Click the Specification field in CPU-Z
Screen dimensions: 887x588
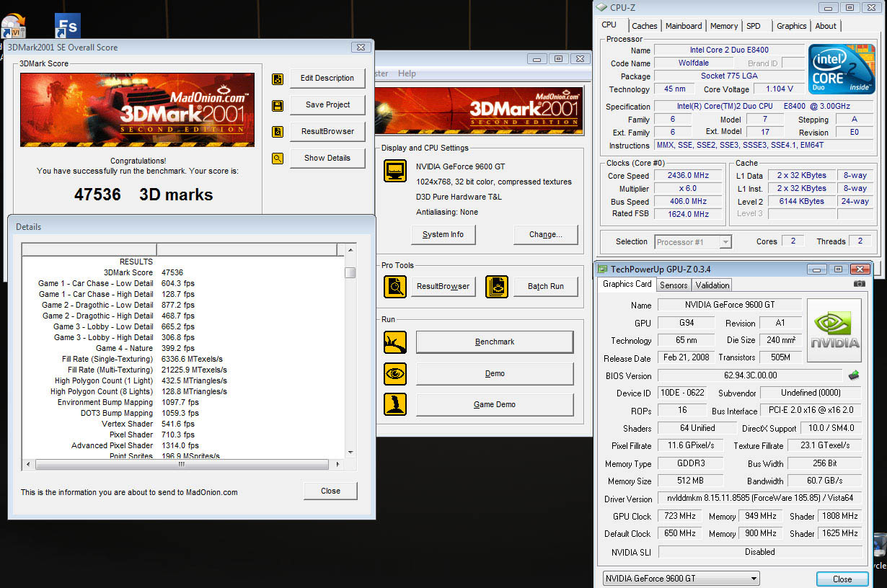coord(763,107)
